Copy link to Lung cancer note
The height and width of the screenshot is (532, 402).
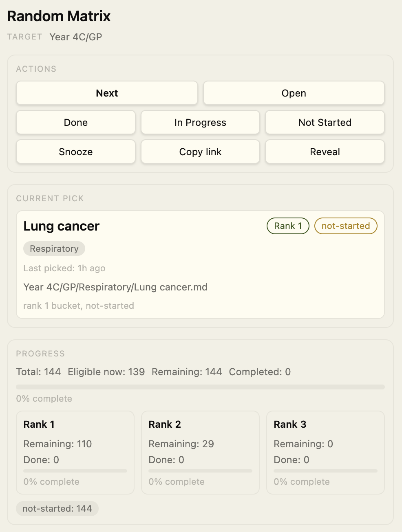(200, 152)
